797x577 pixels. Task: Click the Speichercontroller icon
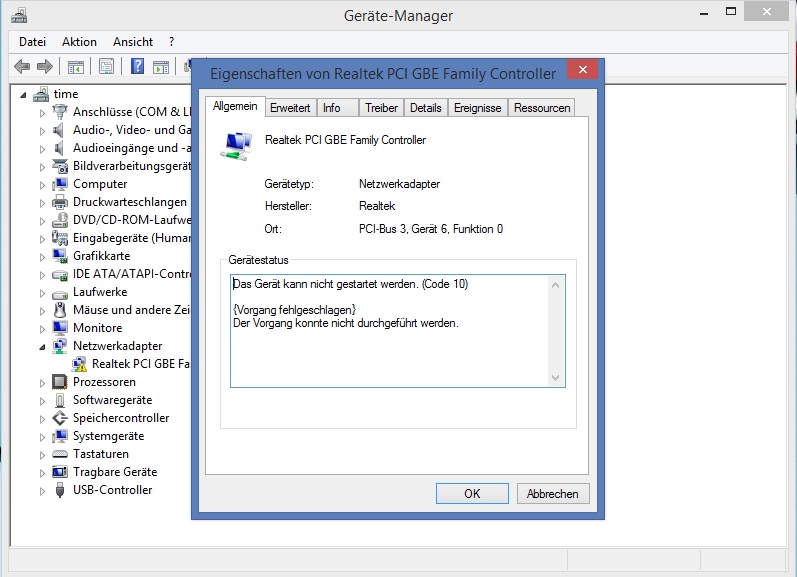60,418
